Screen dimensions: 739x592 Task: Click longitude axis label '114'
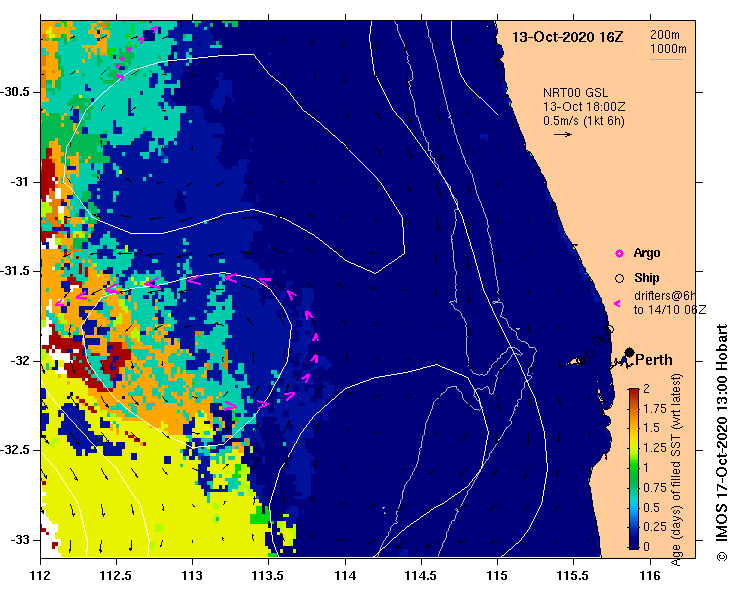point(345,576)
